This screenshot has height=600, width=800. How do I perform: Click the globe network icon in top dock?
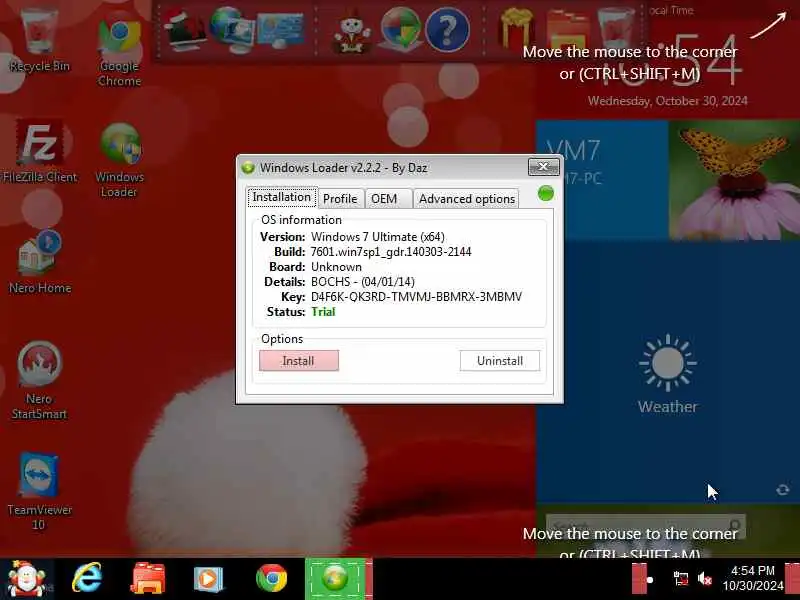[232, 30]
